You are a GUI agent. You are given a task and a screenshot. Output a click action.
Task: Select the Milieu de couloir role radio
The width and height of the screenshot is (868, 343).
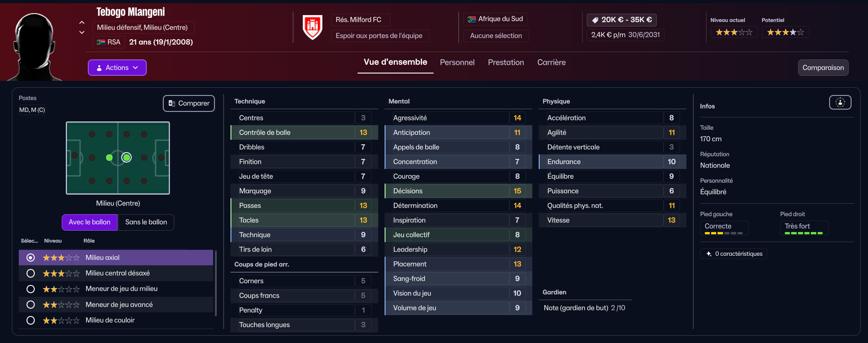[x=31, y=320]
